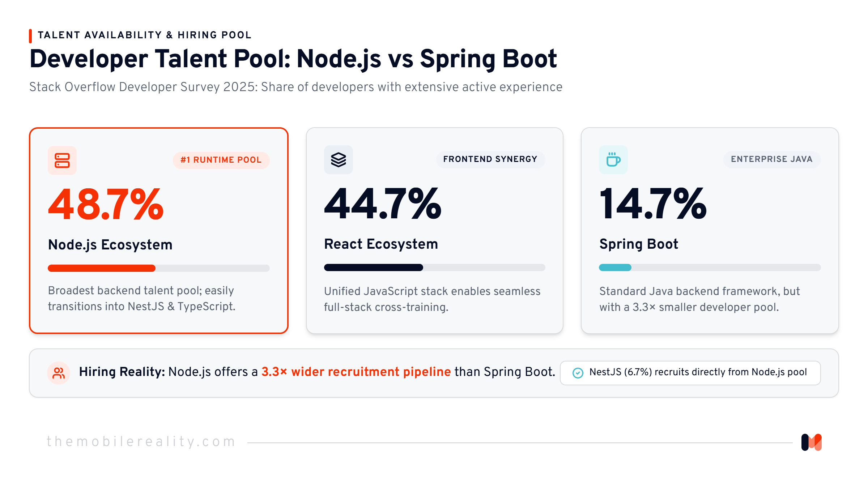
Task: Select the Spring Boot card heading
Action: point(639,244)
